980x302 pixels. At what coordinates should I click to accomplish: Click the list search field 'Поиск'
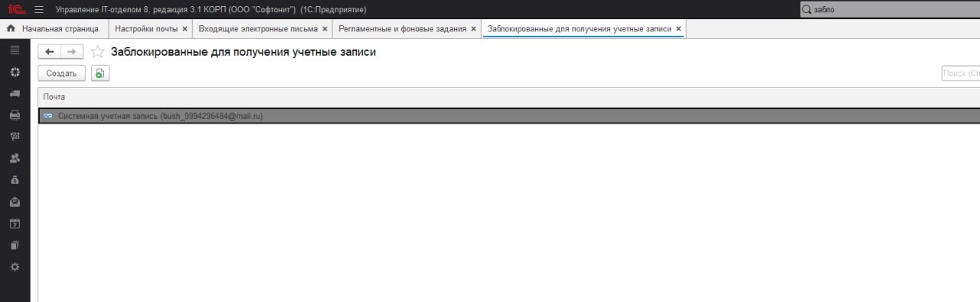click(x=961, y=74)
